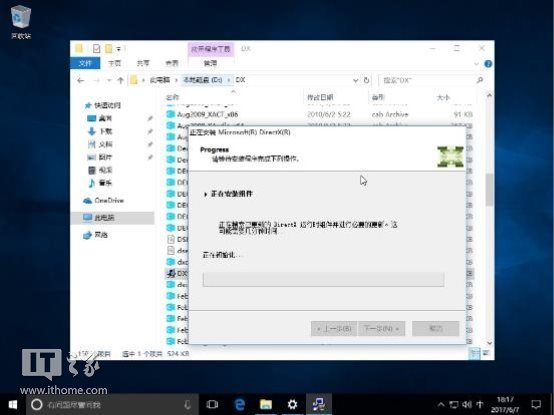Viewport: 554px width, 415px height.
Task: Click the 上一步(B) back button in DirectX dialog
Action: coord(334,329)
